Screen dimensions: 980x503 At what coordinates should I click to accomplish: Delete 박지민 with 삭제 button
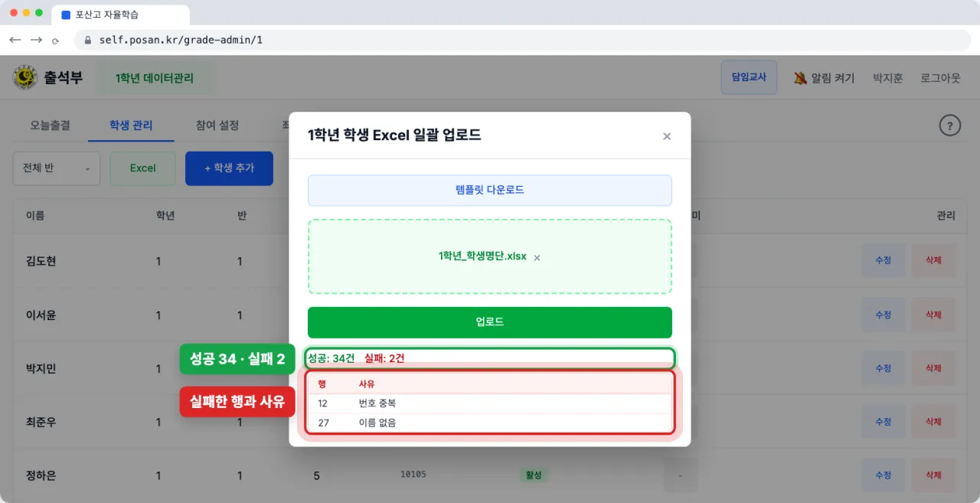click(933, 368)
